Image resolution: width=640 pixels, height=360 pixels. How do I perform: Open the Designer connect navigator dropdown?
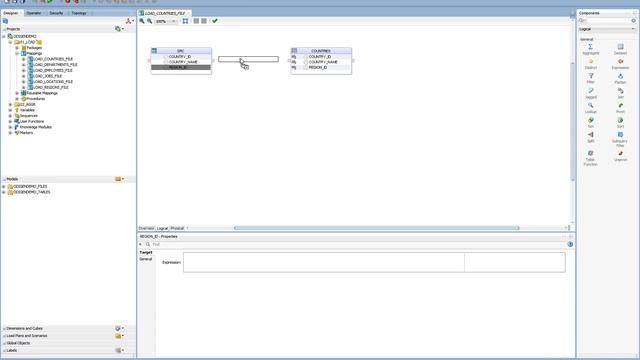(130, 21)
